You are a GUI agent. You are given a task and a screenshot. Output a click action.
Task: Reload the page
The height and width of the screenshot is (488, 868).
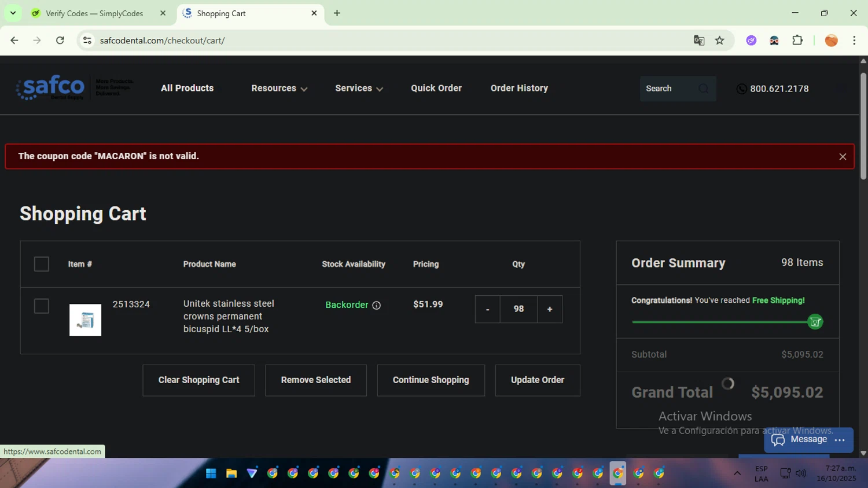tap(60, 41)
